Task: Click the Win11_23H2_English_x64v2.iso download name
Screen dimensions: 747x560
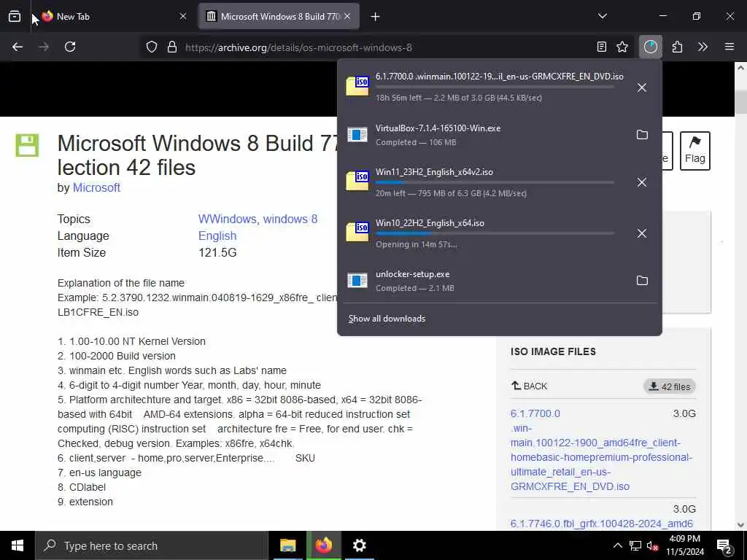Action: pyautogui.click(x=434, y=172)
